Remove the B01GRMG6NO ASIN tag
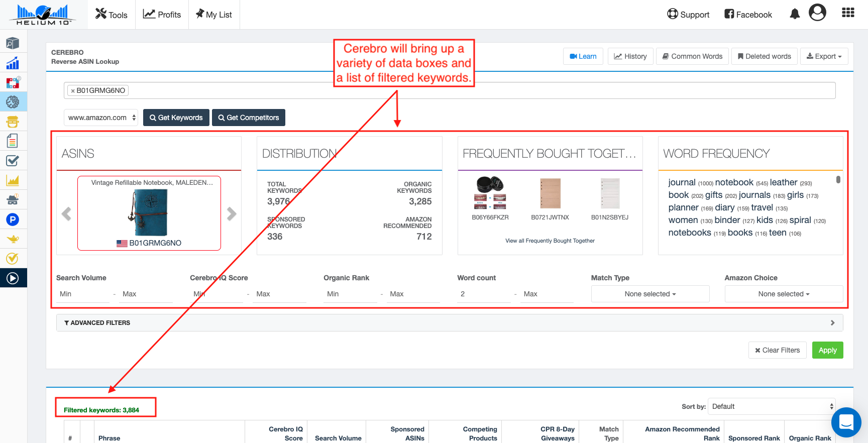 (x=73, y=91)
